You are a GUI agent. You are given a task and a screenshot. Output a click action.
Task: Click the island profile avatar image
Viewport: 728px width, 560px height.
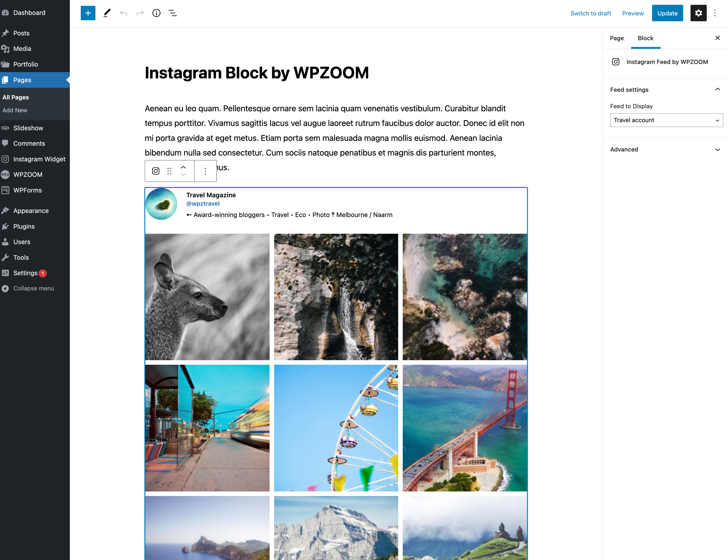point(161,204)
